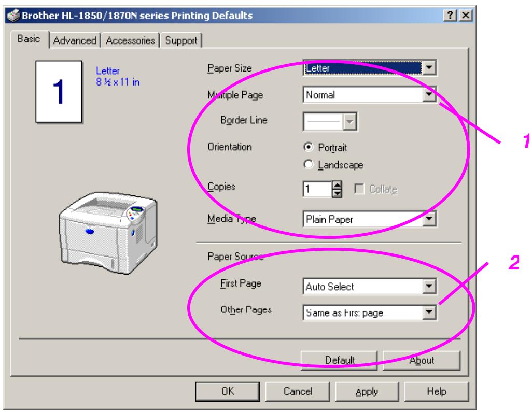Click the Orientation label
532x412 pixels.
click(230, 147)
